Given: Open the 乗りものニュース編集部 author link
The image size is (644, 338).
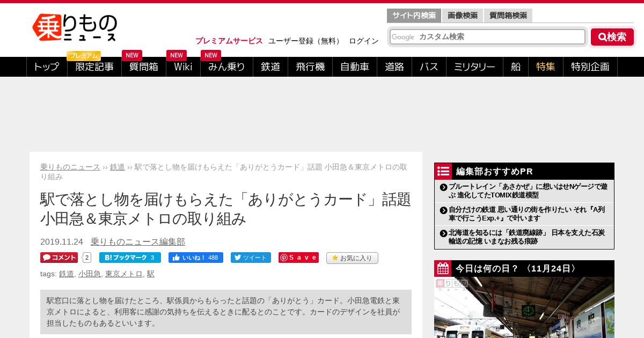Looking at the screenshot, I should (x=138, y=242).
